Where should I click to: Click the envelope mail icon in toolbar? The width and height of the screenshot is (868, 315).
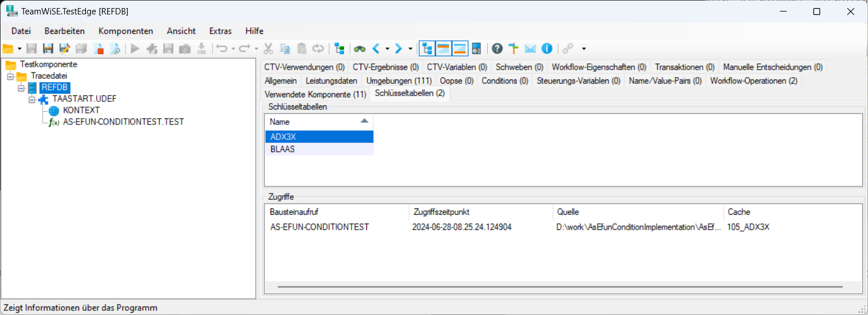[x=530, y=48]
